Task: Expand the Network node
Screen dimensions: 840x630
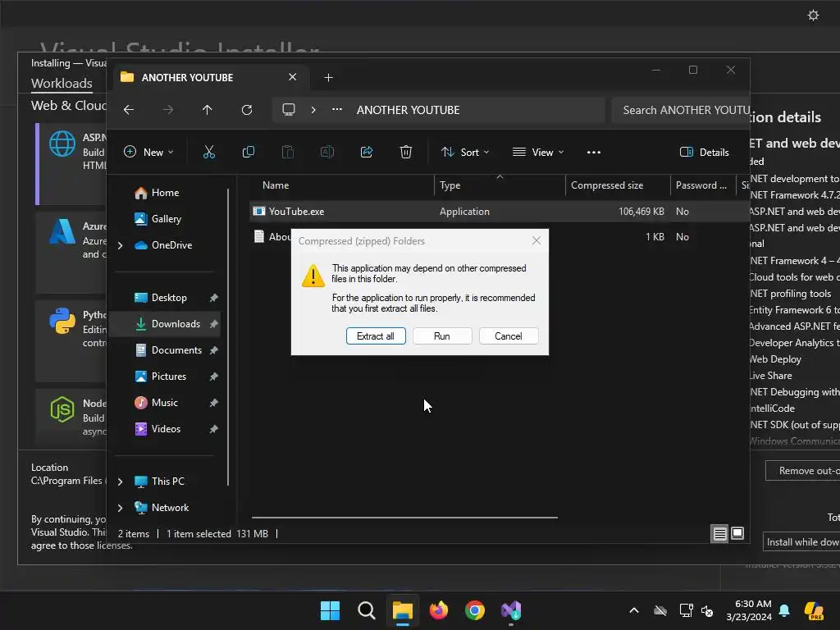Action: tap(120, 508)
